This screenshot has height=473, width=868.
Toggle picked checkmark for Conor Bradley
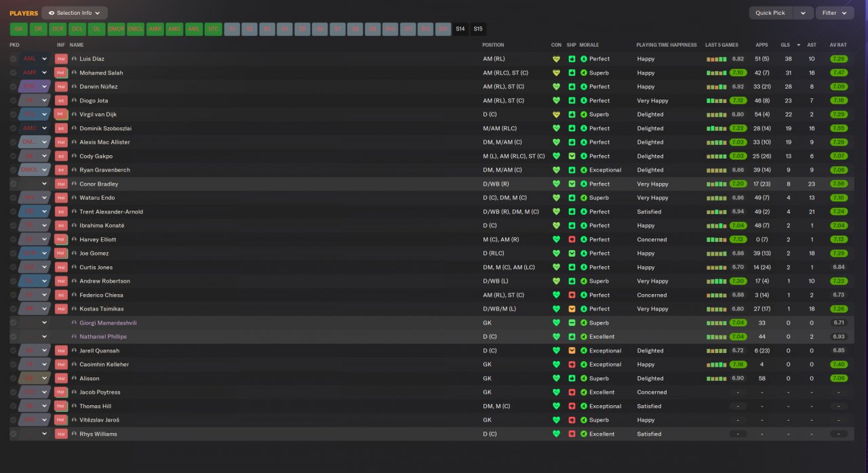click(x=14, y=184)
